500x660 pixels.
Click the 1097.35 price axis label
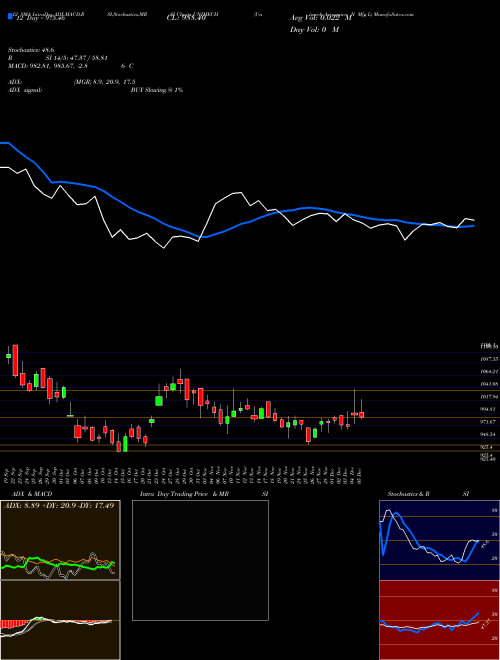(490, 359)
